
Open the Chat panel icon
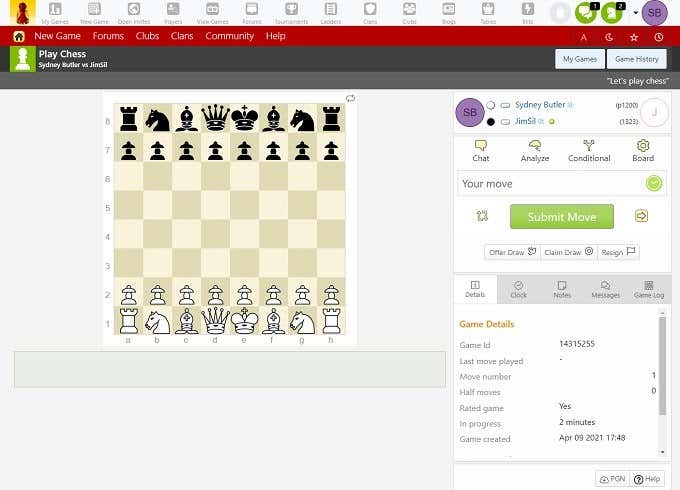tap(480, 150)
